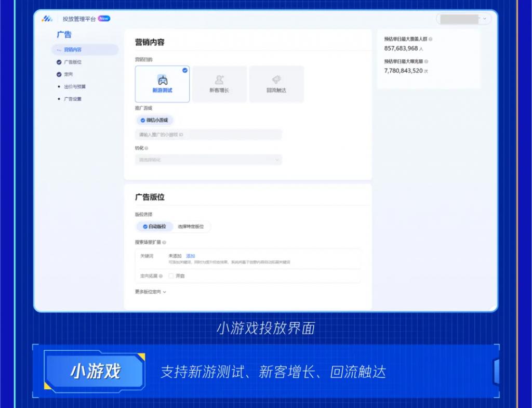Click the 添加 link to add keywords
Screen dimensions: 532x408
191,256
